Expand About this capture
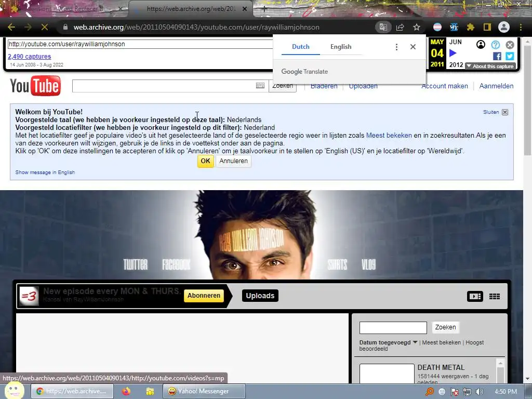The width and height of the screenshot is (532, 399). tap(490, 66)
